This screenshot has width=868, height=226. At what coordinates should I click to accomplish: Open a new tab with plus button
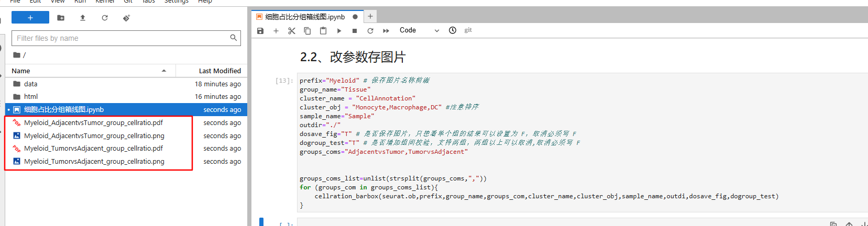click(x=370, y=16)
